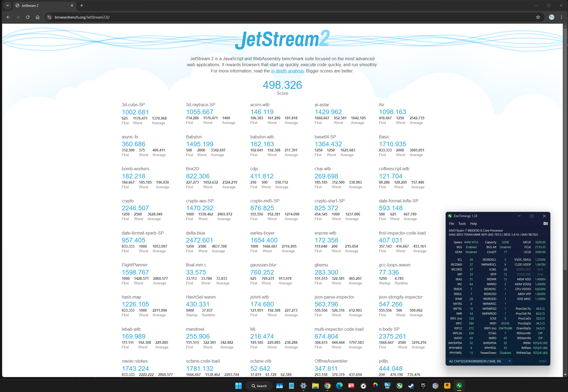Select the n-body-SP score 2375.261
The width and height of the screenshot is (568, 392).
392,336
